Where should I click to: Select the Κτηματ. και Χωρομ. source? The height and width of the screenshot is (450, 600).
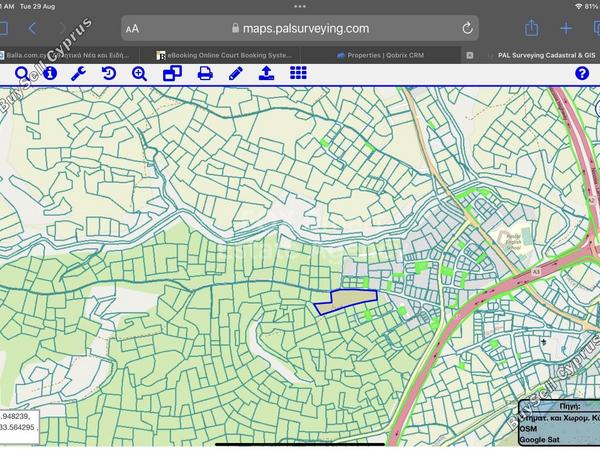(559, 417)
